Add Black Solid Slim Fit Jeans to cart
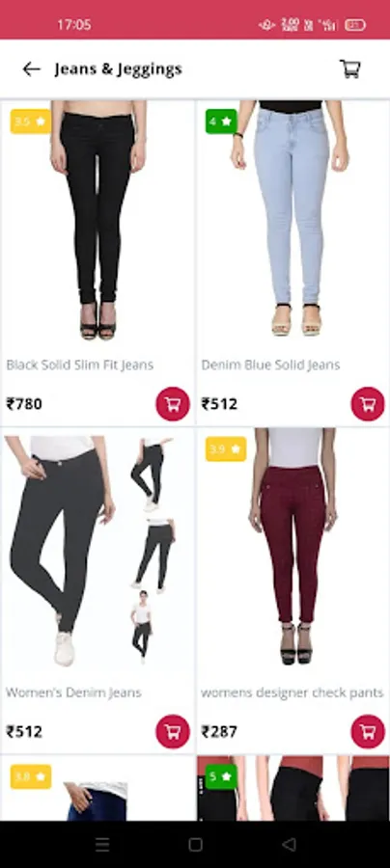 click(x=173, y=404)
